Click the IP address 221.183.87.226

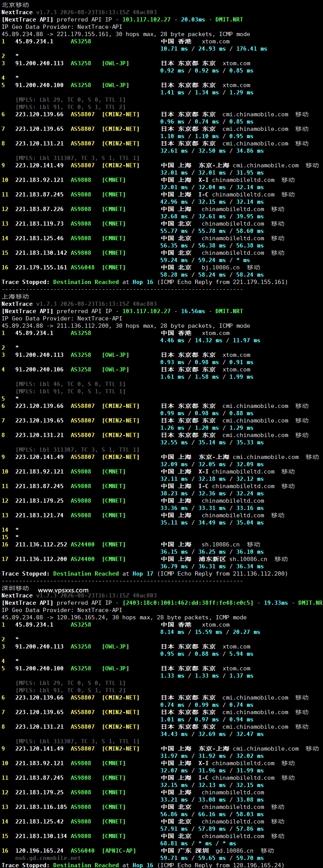40,209
